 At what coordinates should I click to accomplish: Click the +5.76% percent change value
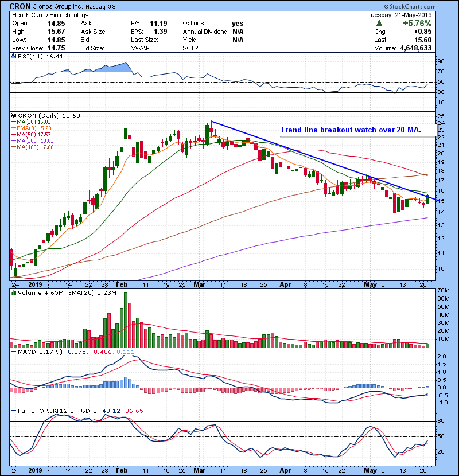tap(417, 24)
